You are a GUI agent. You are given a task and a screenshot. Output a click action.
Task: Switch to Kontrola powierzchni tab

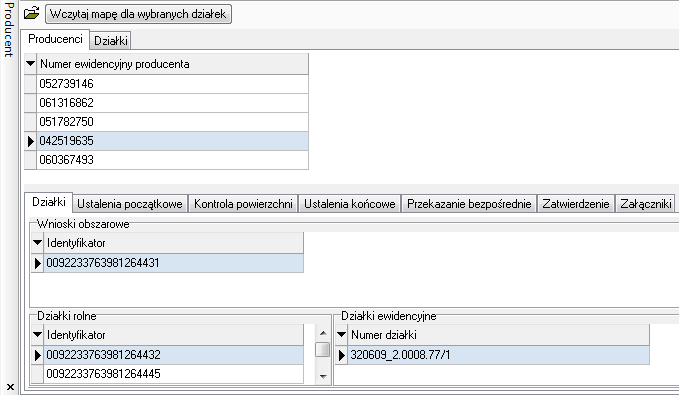pos(243,204)
